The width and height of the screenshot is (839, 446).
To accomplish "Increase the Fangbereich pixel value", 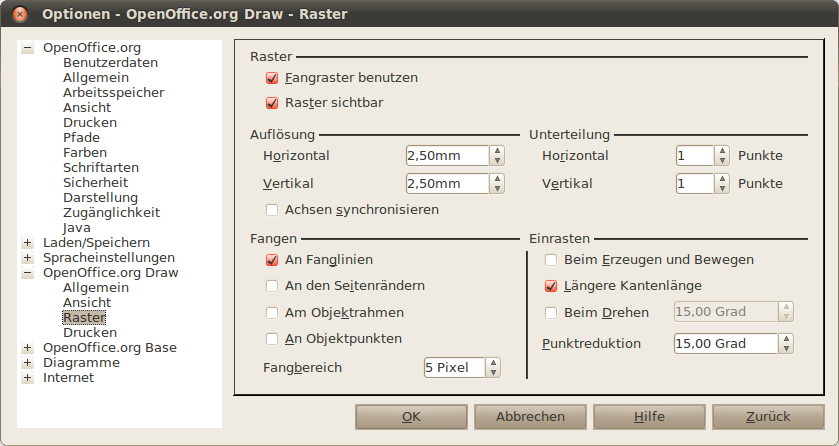I will pos(493,363).
